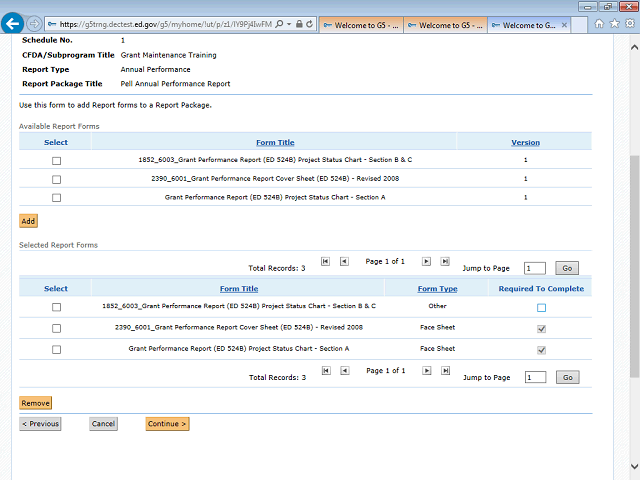
Task: Open the Favorites star icon
Action: point(612,23)
